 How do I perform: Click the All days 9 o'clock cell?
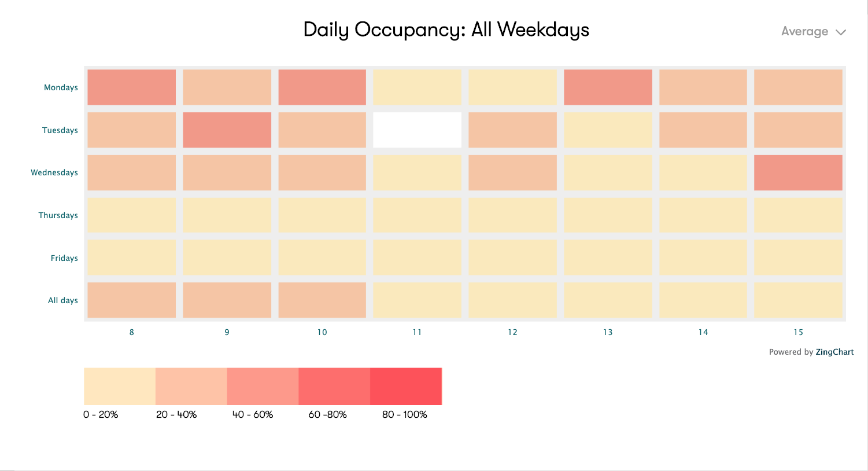click(227, 300)
